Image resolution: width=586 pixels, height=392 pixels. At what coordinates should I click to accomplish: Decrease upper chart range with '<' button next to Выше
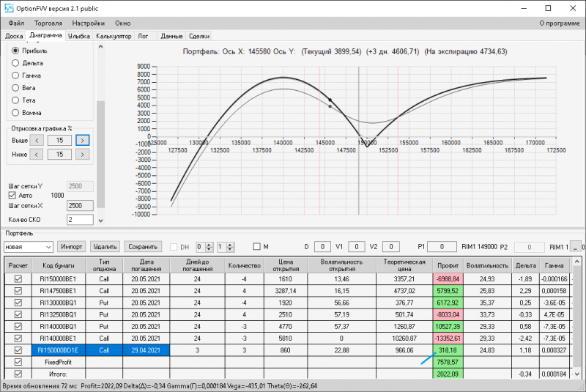pos(36,140)
